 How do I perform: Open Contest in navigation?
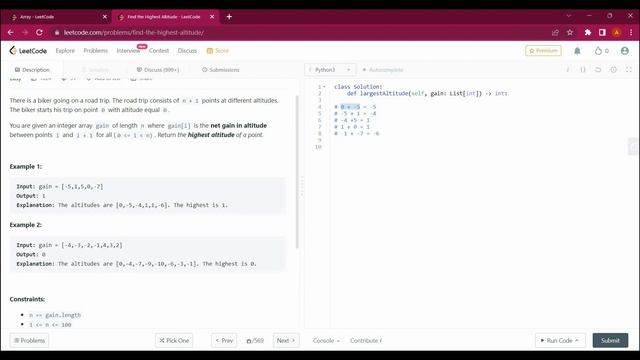click(159, 51)
